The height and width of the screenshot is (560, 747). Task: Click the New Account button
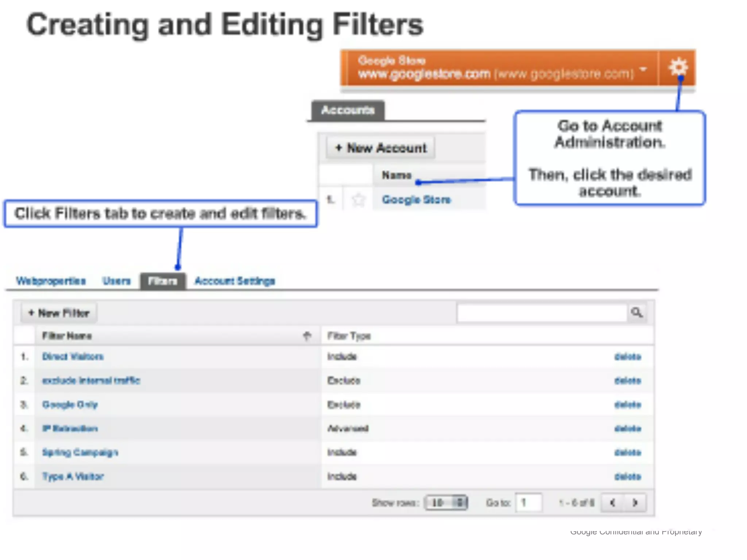coord(380,148)
